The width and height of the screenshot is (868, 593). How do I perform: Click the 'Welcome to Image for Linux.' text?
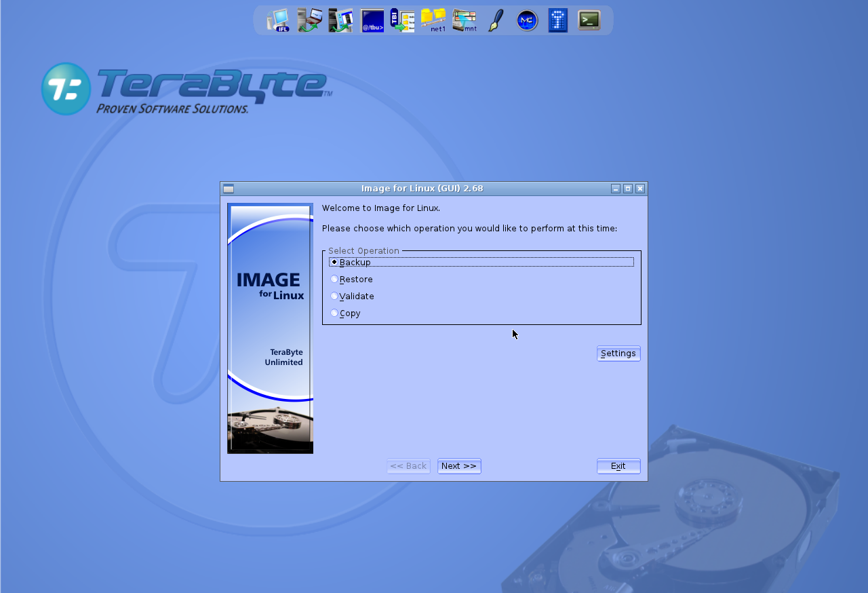pyautogui.click(x=381, y=208)
